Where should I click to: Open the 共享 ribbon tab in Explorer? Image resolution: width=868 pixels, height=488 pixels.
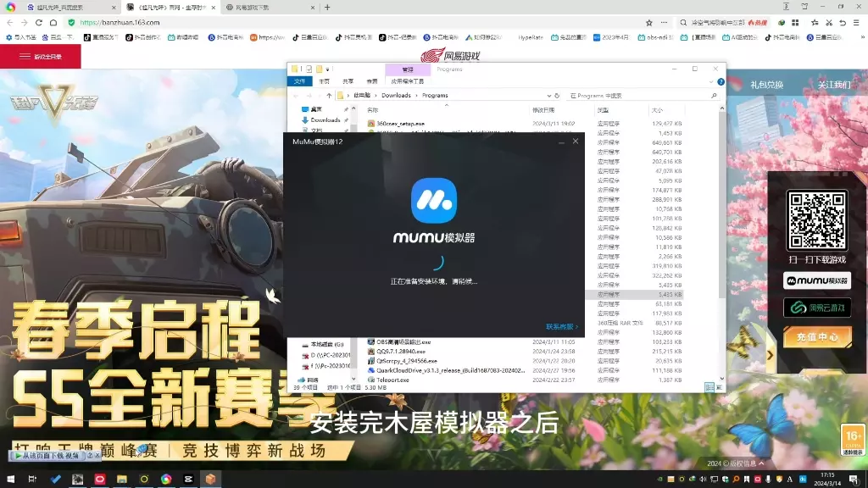(x=348, y=81)
